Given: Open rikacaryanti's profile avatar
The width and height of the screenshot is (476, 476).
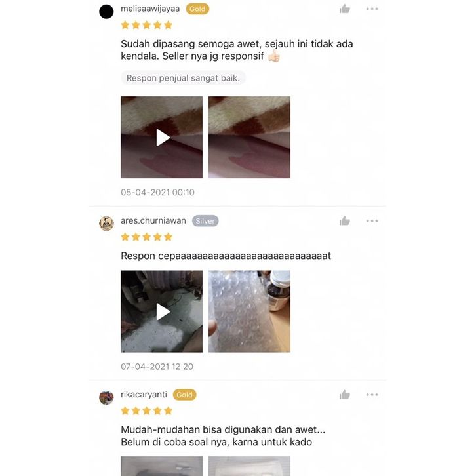Looking at the screenshot, I should click(106, 398).
